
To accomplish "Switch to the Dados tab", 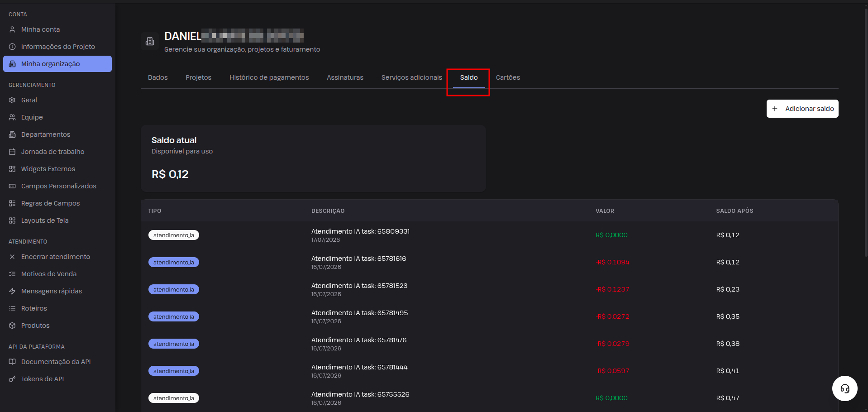I will [x=158, y=77].
